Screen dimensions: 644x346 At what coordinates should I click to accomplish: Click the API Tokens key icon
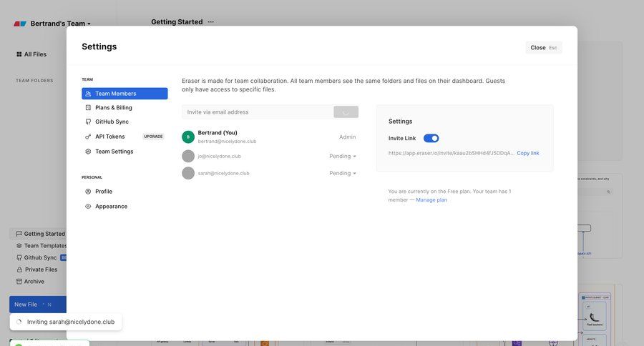tap(88, 137)
